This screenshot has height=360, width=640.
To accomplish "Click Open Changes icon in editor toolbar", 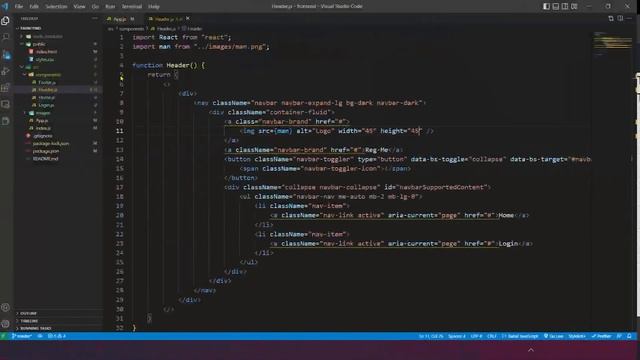I will tap(611, 18).
